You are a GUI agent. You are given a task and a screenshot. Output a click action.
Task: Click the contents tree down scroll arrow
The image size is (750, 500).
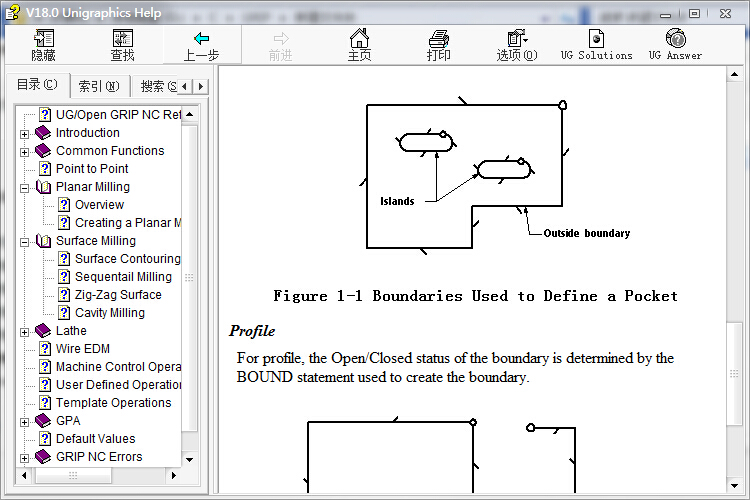point(190,459)
